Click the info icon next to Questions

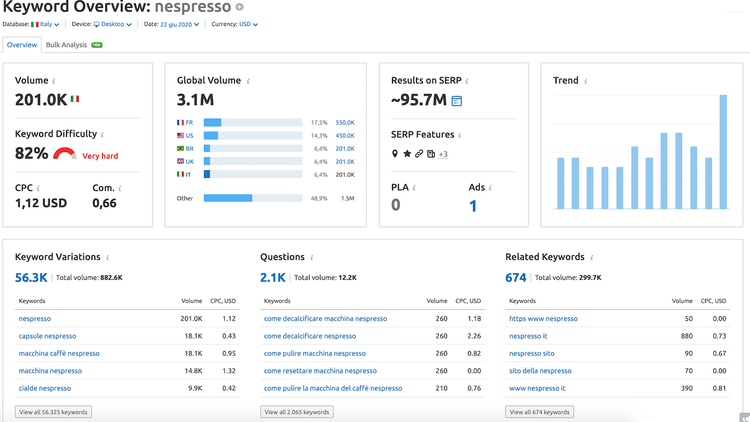click(x=312, y=258)
